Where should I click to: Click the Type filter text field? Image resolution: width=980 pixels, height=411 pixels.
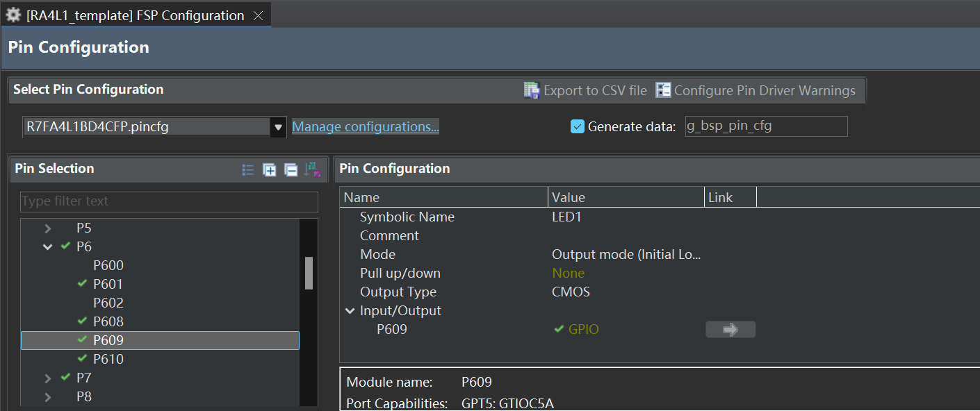(169, 201)
